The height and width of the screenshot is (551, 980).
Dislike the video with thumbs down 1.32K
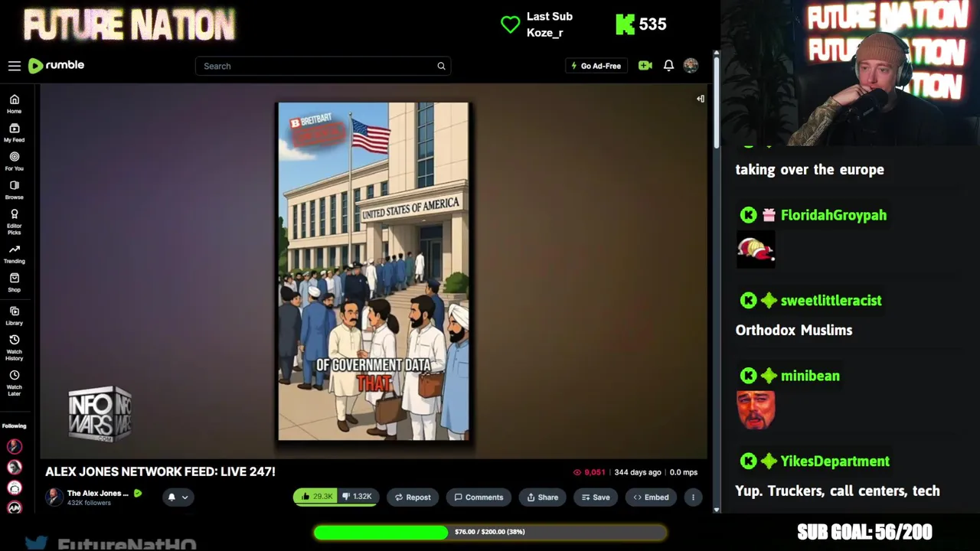pos(357,497)
